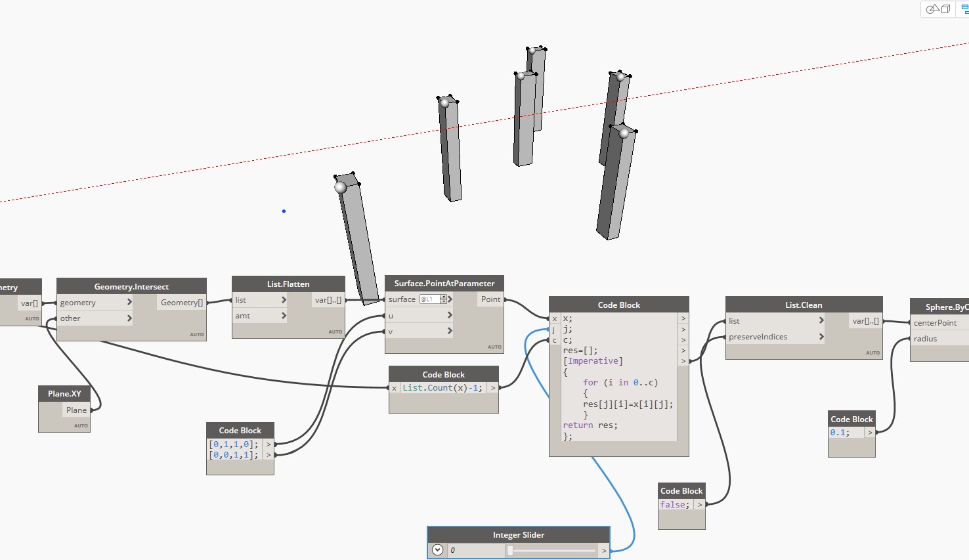
Task: Select the List.Clean node title
Action: 804,305
